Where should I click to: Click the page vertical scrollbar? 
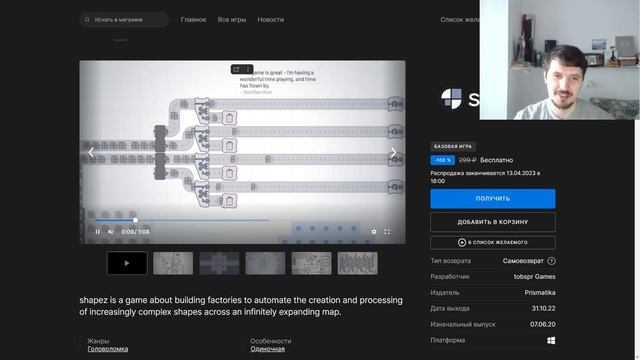(x=637, y=240)
